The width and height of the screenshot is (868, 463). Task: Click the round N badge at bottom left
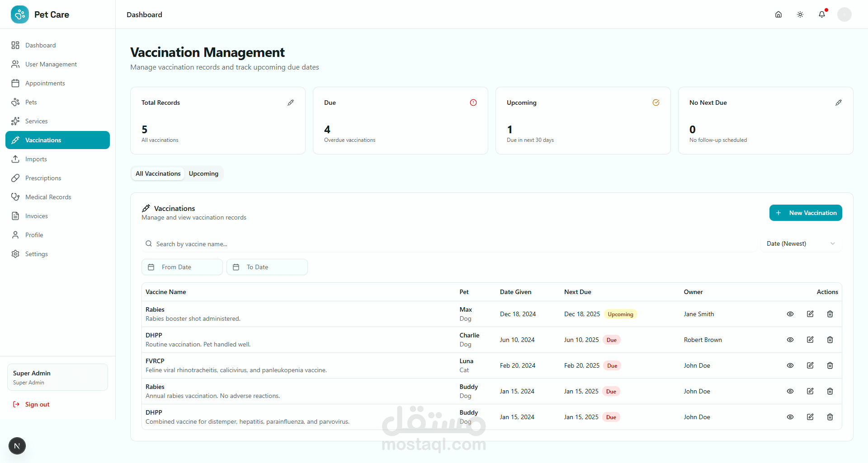coord(17,446)
